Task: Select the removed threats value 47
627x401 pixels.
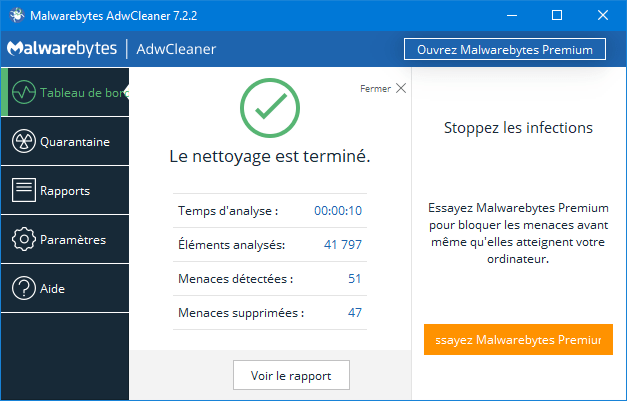Action: click(355, 312)
